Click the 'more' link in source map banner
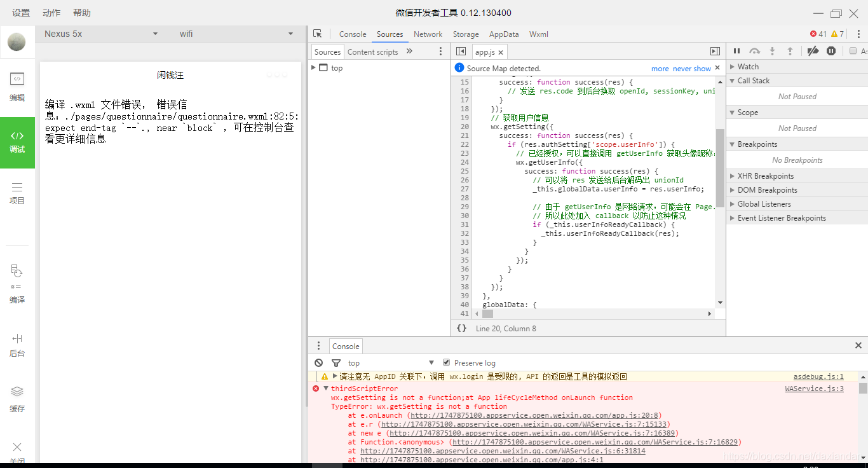 click(660, 68)
